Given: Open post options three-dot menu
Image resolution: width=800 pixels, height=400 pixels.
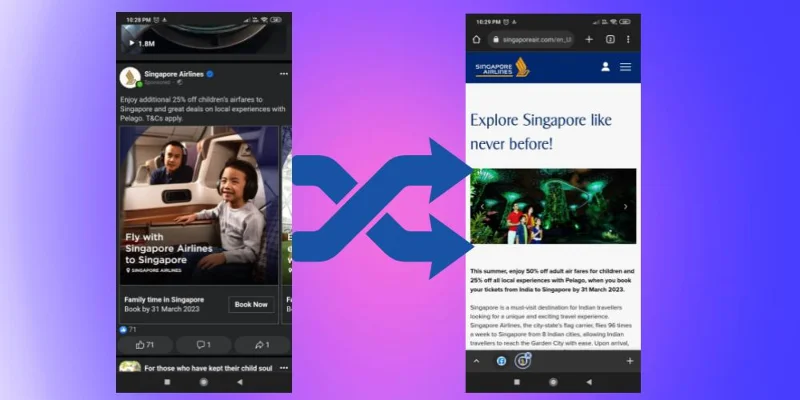Looking at the screenshot, I should tap(283, 74).
